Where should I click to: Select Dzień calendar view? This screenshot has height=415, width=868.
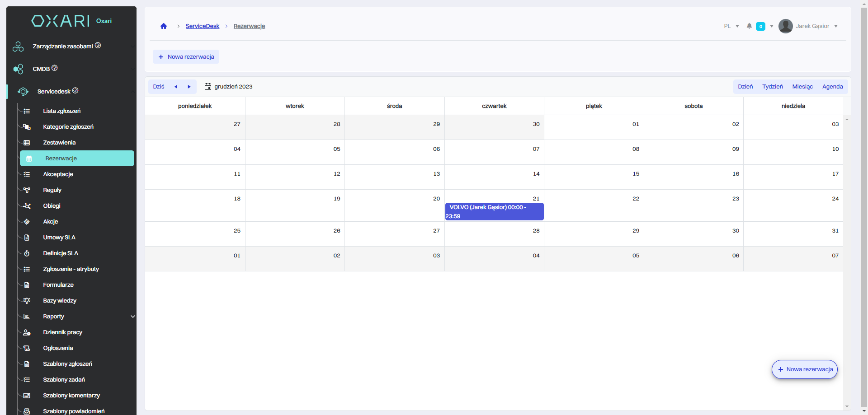[745, 87]
